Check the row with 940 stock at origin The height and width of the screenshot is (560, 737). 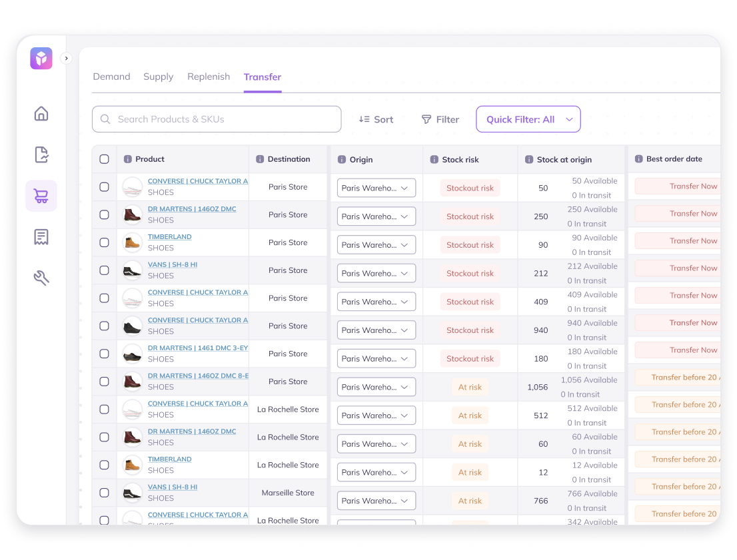click(105, 326)
